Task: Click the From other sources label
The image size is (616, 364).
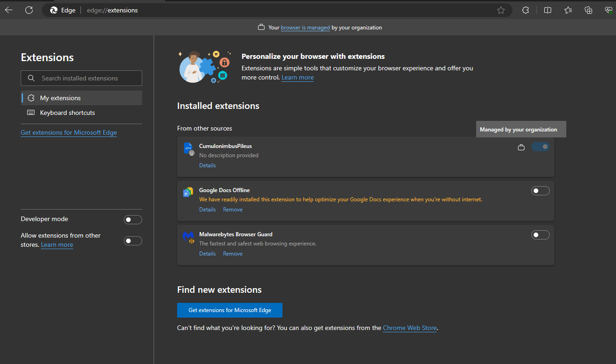Action: 205,128
